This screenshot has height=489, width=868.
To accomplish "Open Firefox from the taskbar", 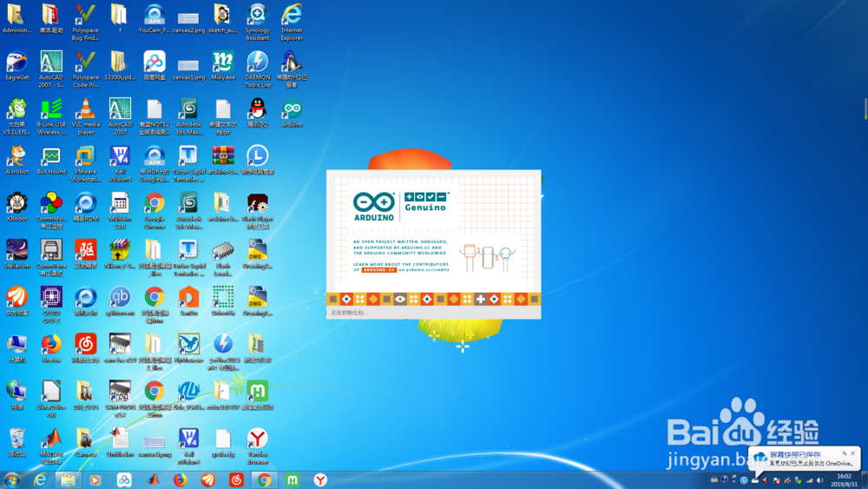I will tap(180, 480).
